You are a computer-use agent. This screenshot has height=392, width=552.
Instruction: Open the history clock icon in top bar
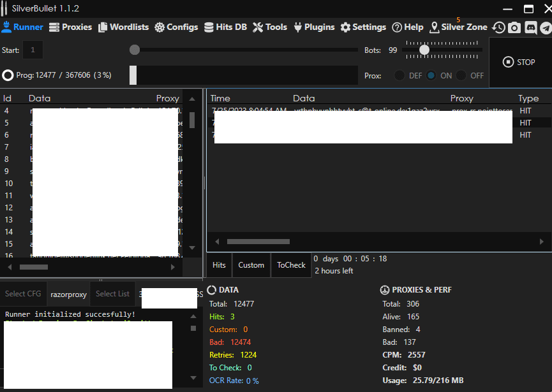pyautogui.click(x=498, y=27)
